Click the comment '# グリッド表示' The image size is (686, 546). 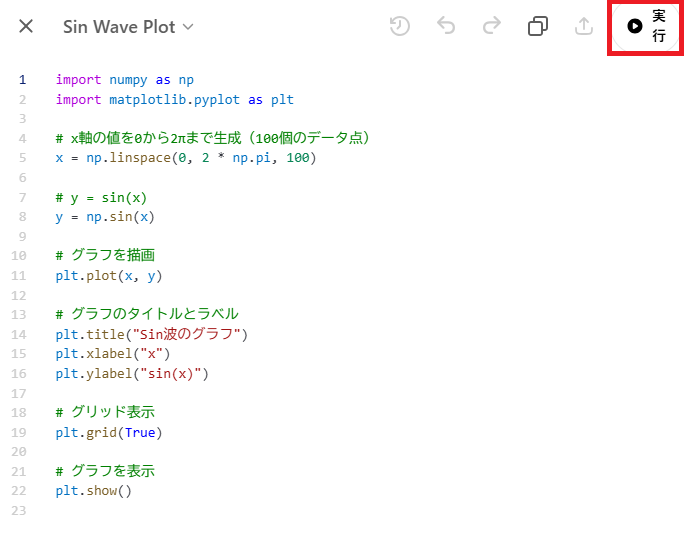click(x=105, y=412)
